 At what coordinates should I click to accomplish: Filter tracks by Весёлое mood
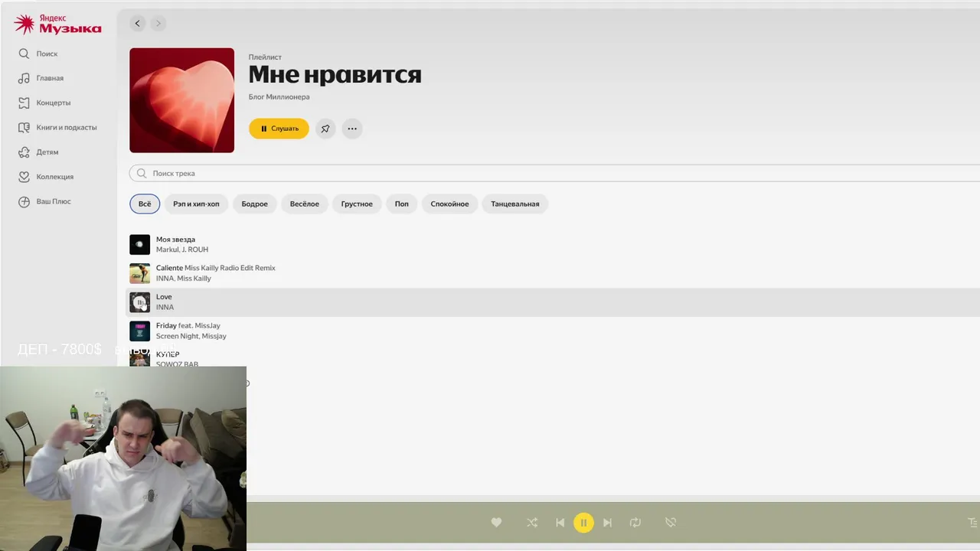(305, 204)
